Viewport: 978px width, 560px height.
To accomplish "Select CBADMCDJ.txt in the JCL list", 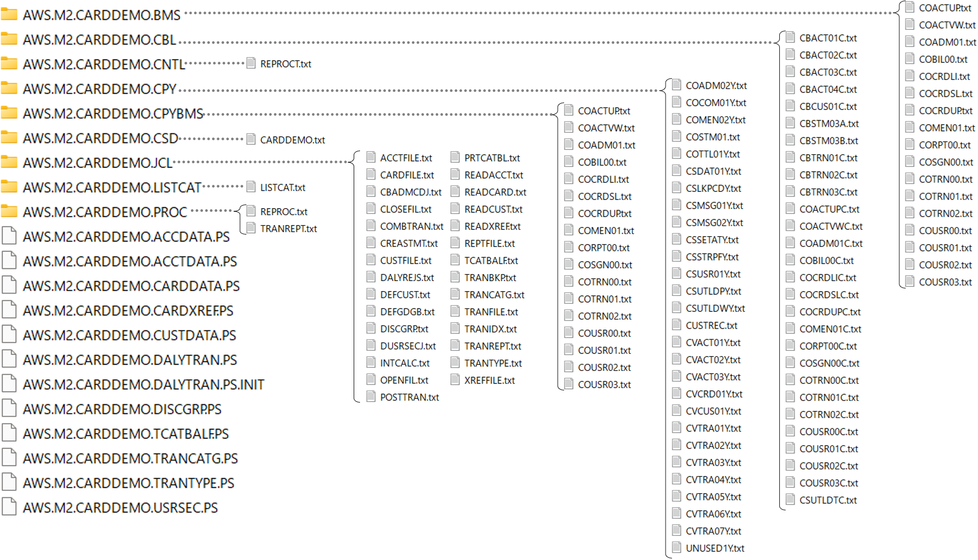I will tap(411, 192).
